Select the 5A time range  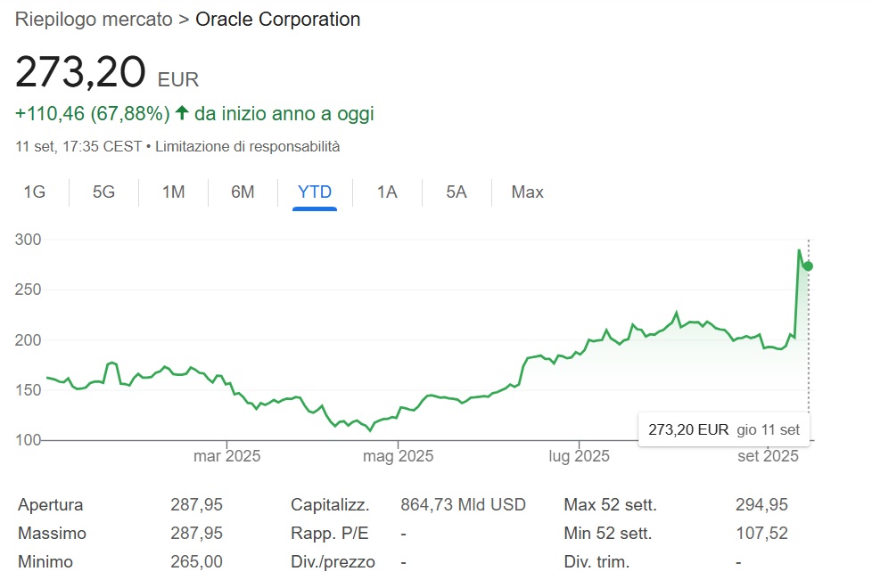coord(456,192)
